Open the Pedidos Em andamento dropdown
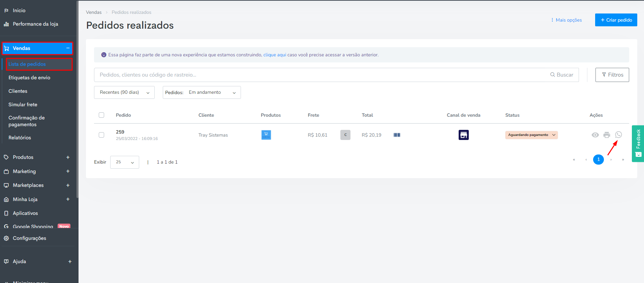The image size is (644, 283). click(x=202, y=92)
